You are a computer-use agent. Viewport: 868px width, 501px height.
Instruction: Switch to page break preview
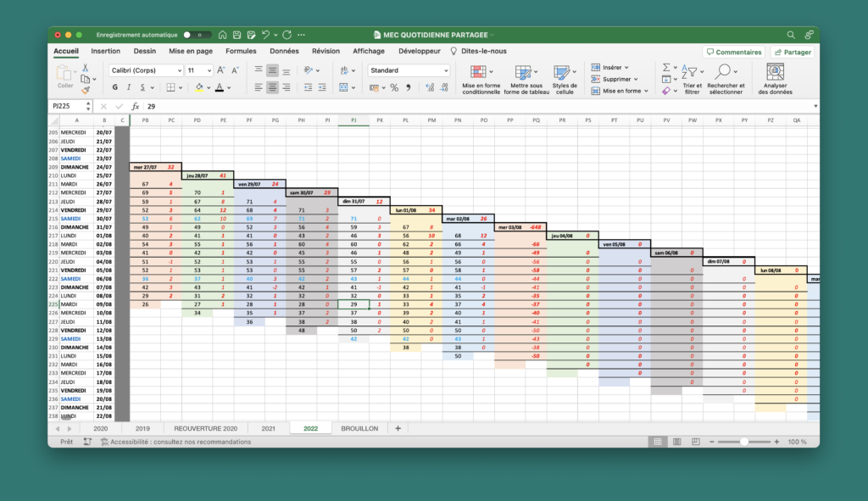click(696, 442)
